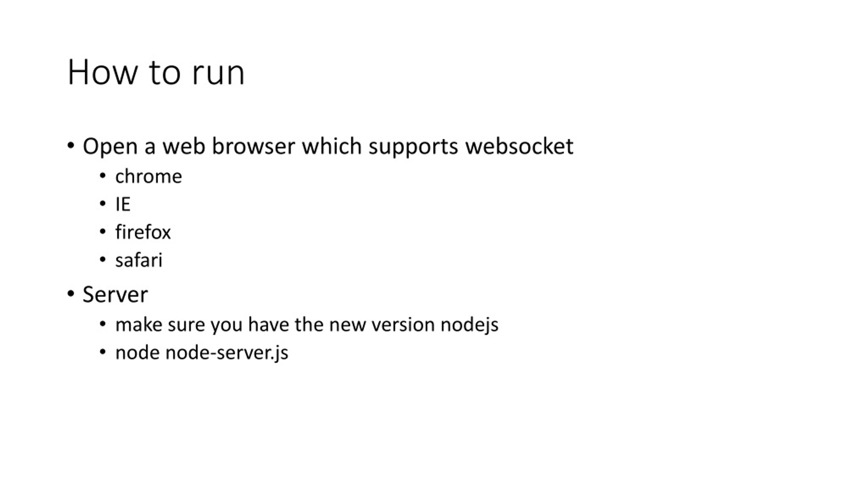The width and height of the screenshot is (868, 488).
Task: Click 'make sure you have the new version nodejs'
Action: tap(307, 325)
